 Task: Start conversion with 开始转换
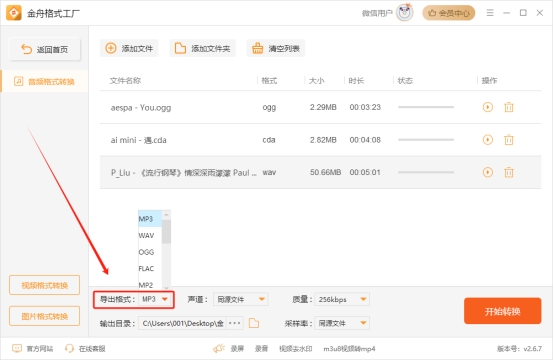click(502, 311)
